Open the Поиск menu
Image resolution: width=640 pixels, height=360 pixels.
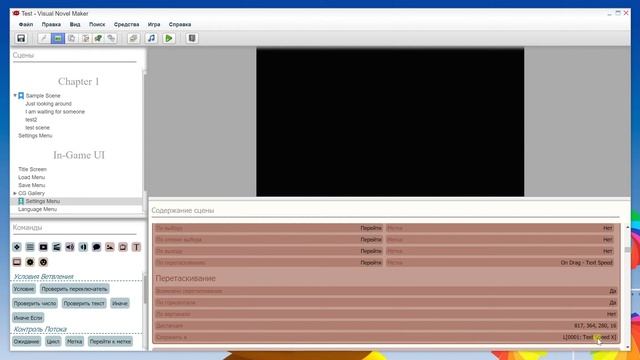pyautogui.click(x=97, y=24)
